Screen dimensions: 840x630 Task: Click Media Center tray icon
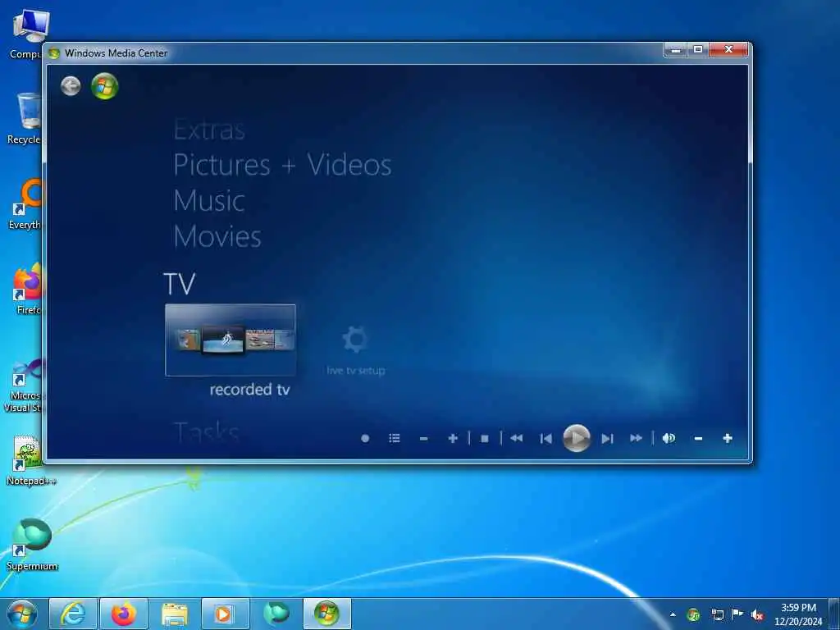(x=693, y=614)
